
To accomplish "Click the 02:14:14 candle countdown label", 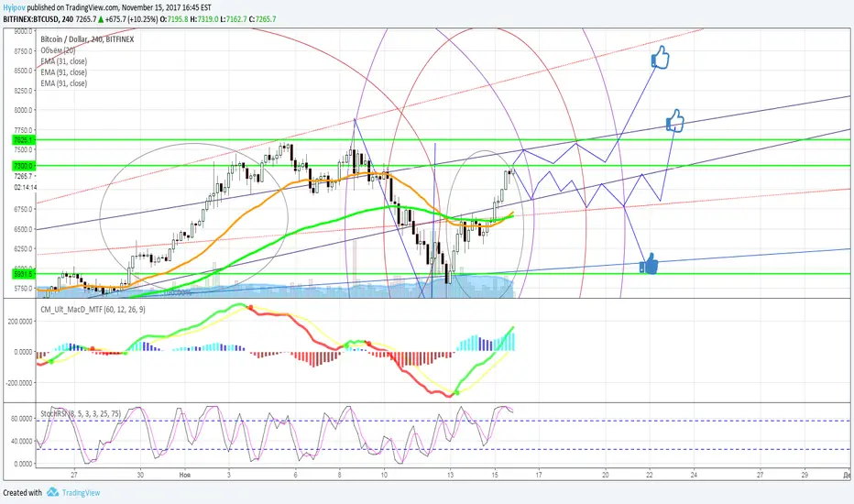I will (25, 188).
